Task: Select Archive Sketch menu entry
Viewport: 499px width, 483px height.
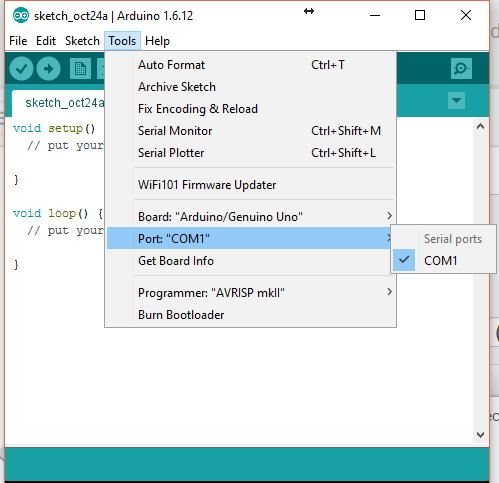Action: coord(250,87)
